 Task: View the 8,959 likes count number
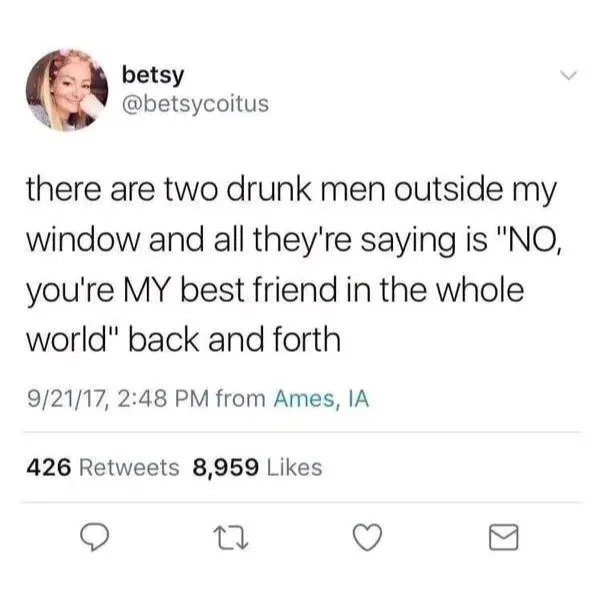pos(225,468)
